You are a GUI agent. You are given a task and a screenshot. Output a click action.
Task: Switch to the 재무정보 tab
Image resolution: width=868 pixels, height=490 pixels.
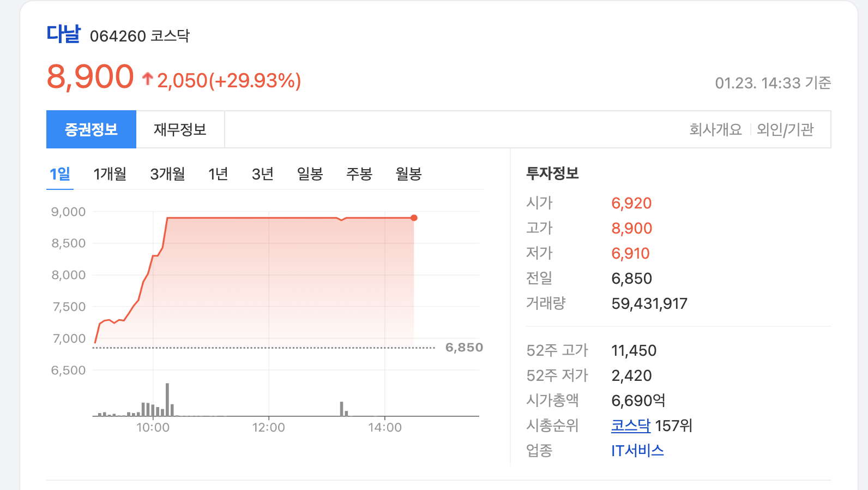click(x=180, y=129)
